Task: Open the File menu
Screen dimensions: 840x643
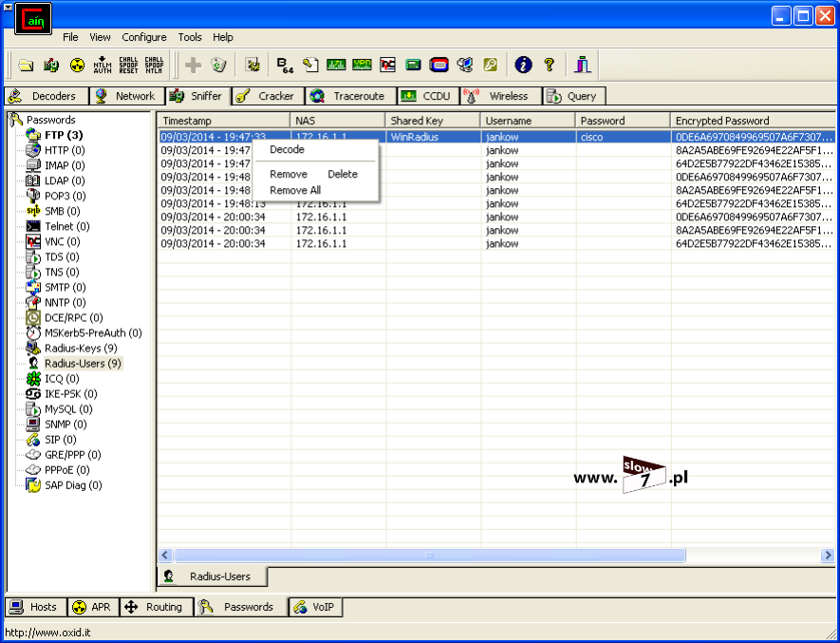Action: pyautogui.click(x=70, y=37)
